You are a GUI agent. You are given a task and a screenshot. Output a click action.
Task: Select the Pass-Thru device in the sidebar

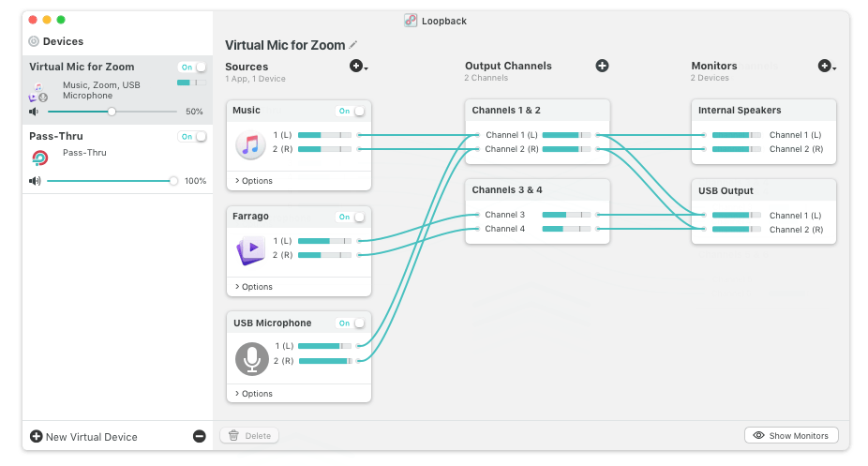[117, 158]
